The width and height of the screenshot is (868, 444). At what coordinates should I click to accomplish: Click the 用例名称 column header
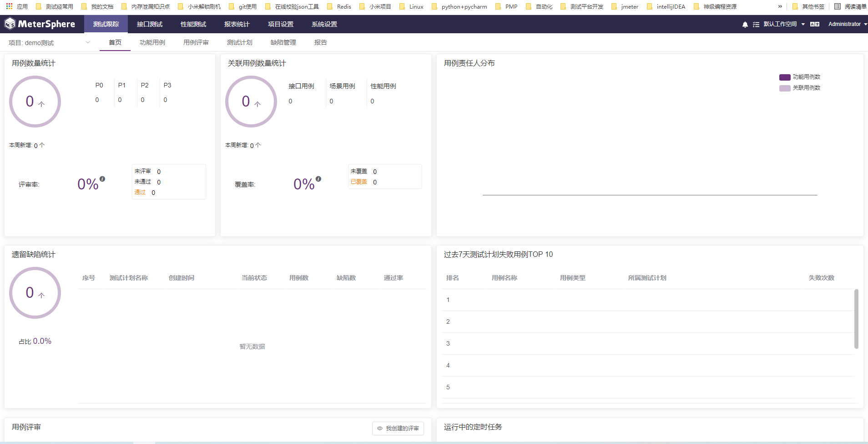(x=505, y=278)
